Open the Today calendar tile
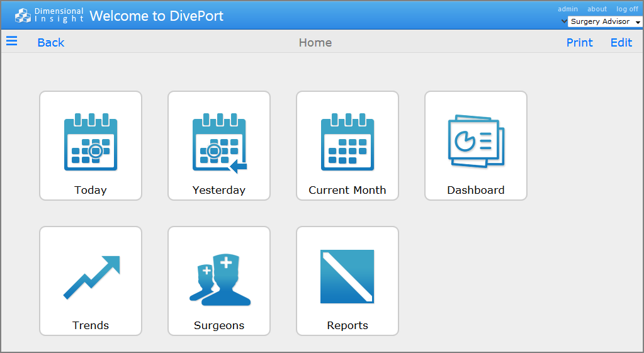Image resolution: width=644 pixels, height=353 pixels. pos(91,145)
